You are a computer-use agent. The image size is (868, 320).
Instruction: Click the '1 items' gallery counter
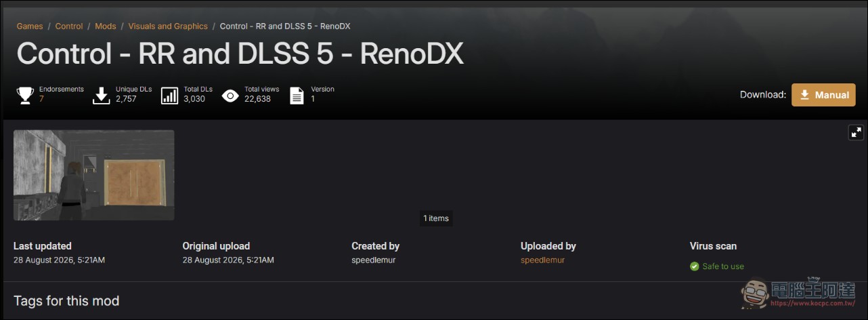(436, 218)
